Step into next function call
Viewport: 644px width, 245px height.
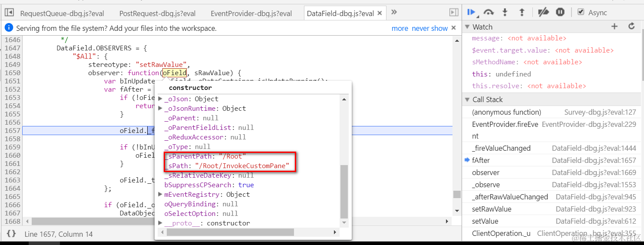(505, 12)
